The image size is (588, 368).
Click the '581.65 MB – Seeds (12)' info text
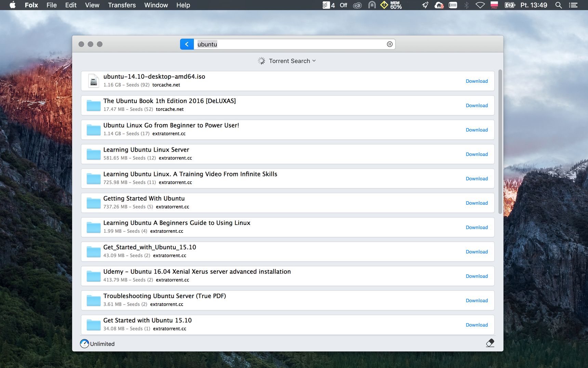(130, 158)
